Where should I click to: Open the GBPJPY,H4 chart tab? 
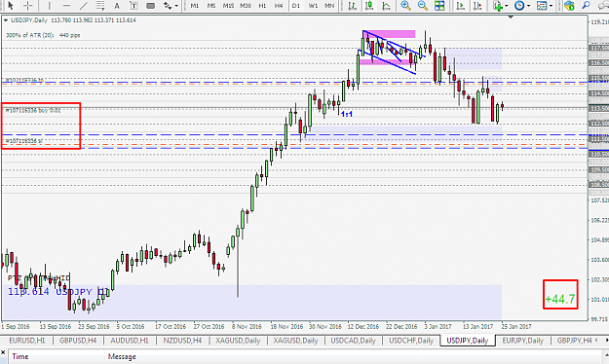coord(574,341)
